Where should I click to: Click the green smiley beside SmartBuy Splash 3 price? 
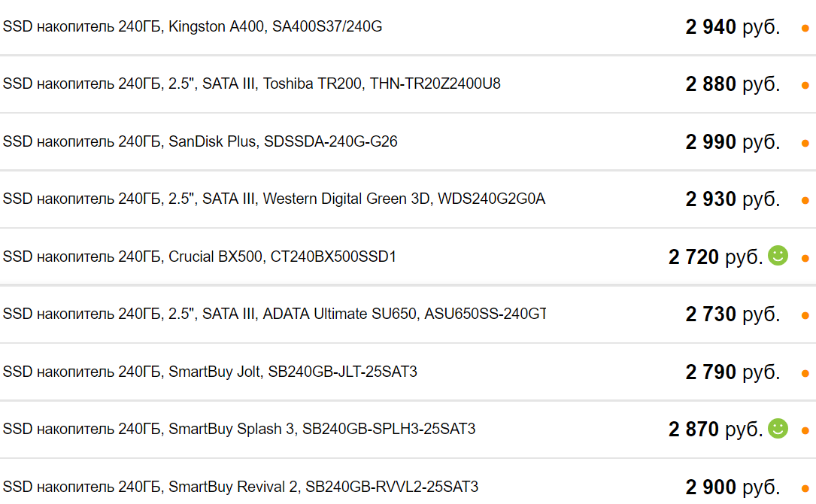click(778, 429)
